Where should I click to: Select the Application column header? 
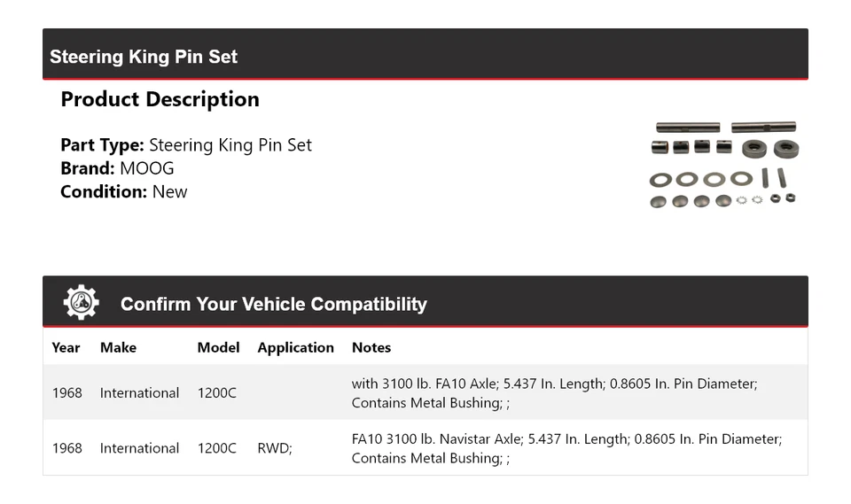[x=295, y=347]
